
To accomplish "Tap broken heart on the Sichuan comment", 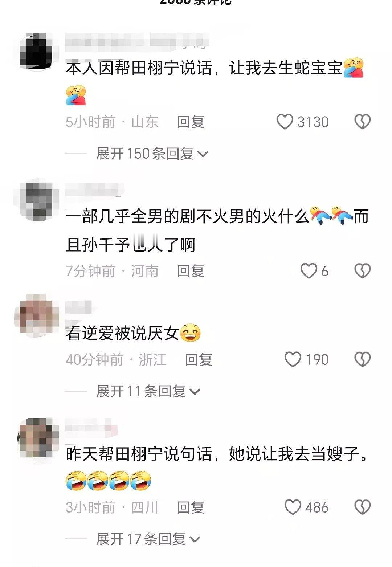I will tap(362, 507).
